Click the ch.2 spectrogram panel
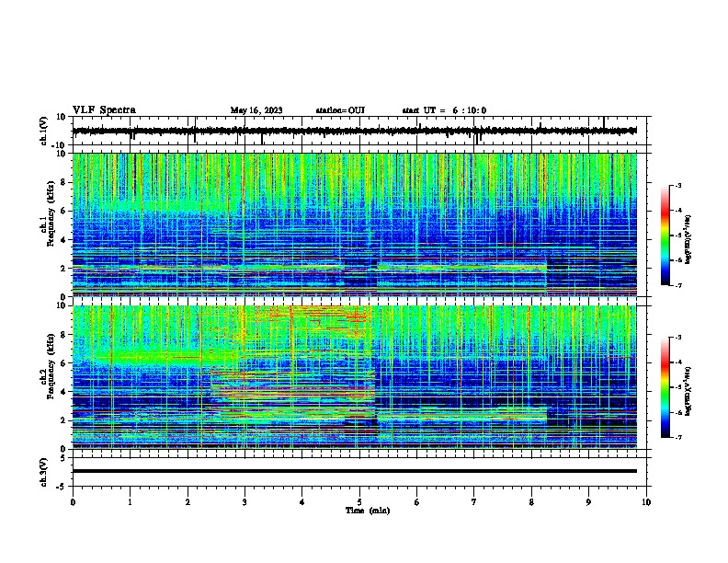 point(355,377)
